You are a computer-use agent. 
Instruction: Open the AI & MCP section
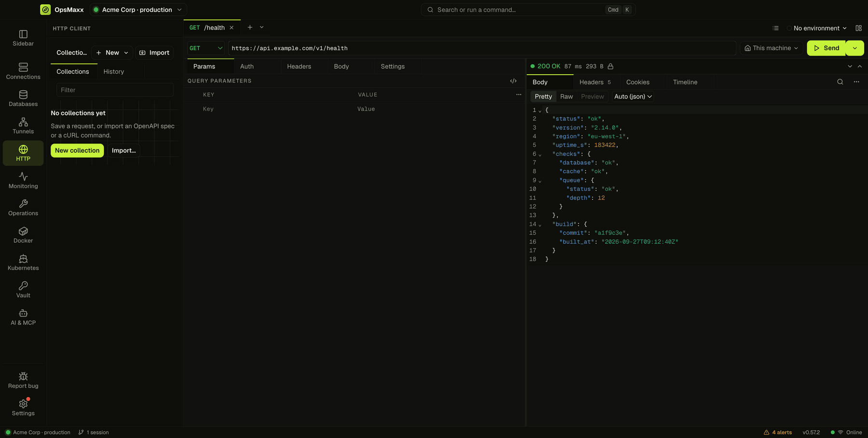coord(23,317)
